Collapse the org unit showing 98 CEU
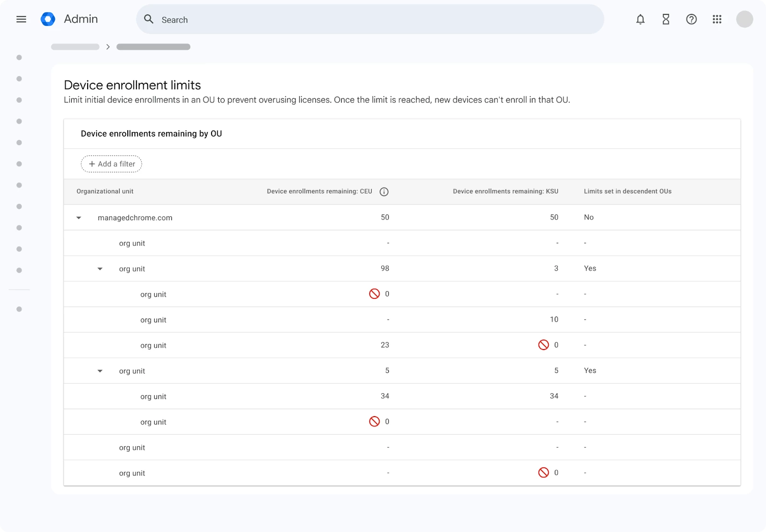 coord(100,269)
